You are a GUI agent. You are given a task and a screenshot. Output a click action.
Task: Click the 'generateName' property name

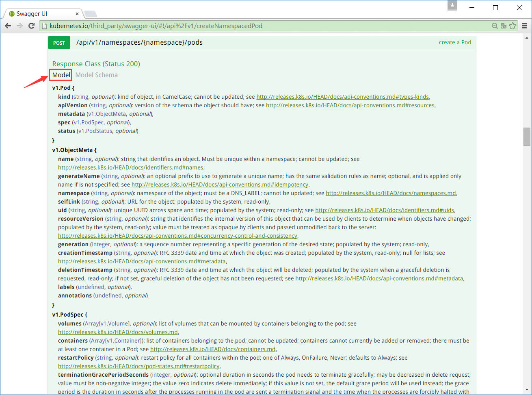pyautogui.click(x=79, y=176)
